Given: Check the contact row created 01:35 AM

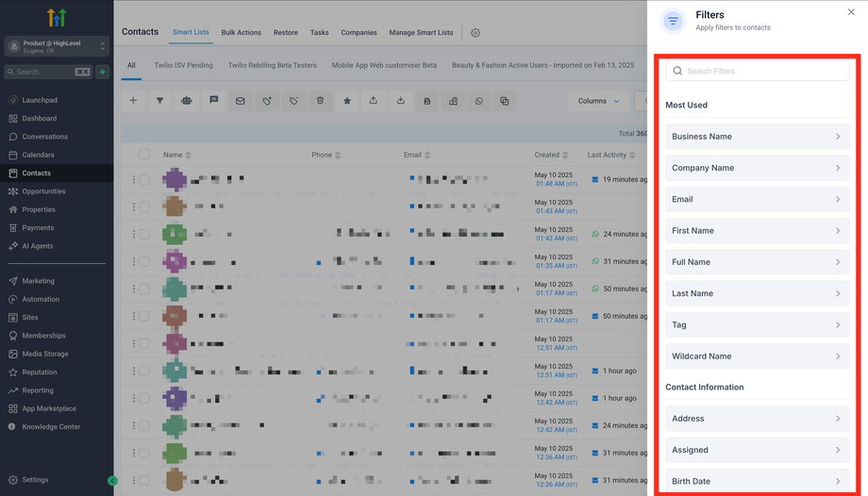Looking at the screenshot, I should (x=144, y=261).
